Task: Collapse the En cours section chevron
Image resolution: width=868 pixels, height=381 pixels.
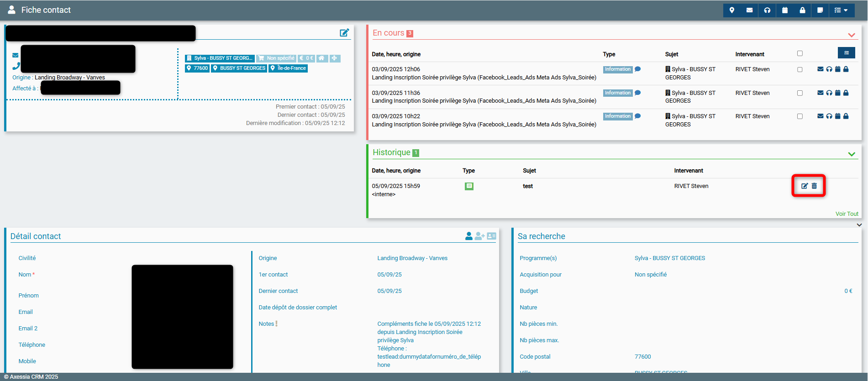Action: pyautogui.click(x=852, y=35)
